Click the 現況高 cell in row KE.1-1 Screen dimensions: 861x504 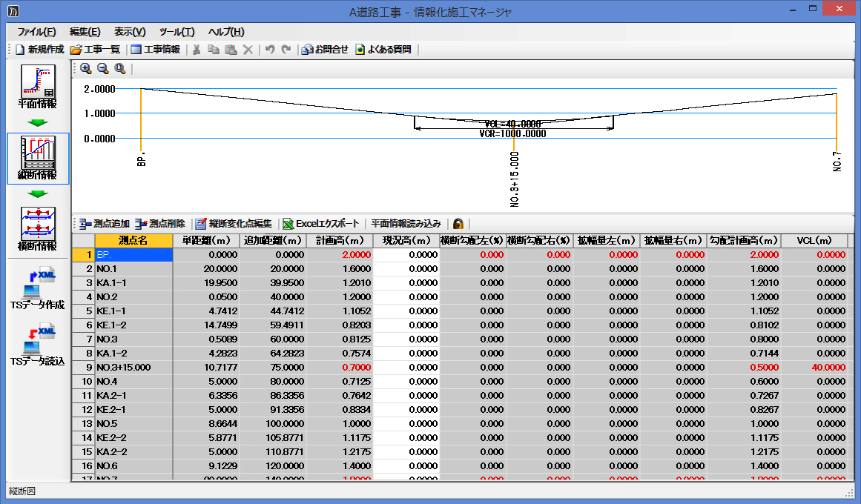[x=406, y=311]
